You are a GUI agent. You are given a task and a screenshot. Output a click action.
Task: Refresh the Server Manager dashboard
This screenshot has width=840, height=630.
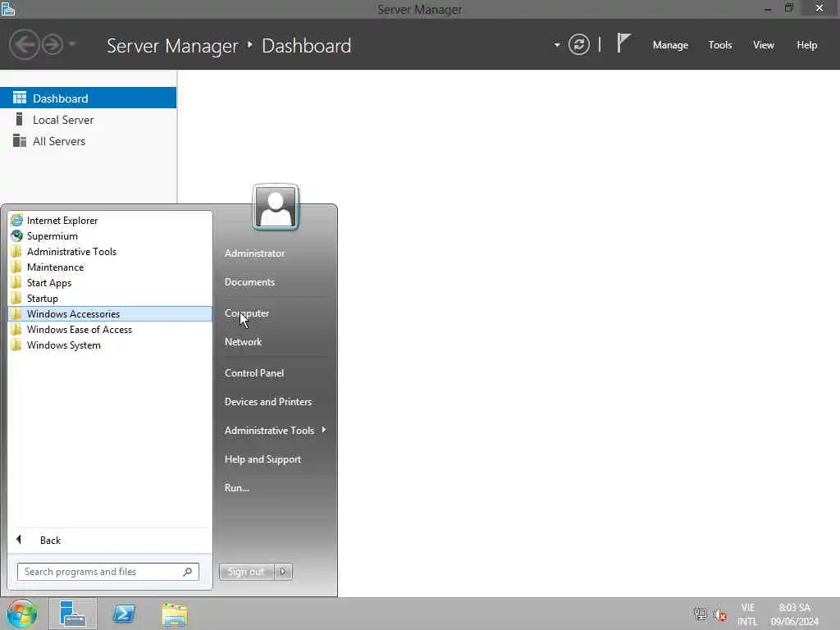[579, 44]
